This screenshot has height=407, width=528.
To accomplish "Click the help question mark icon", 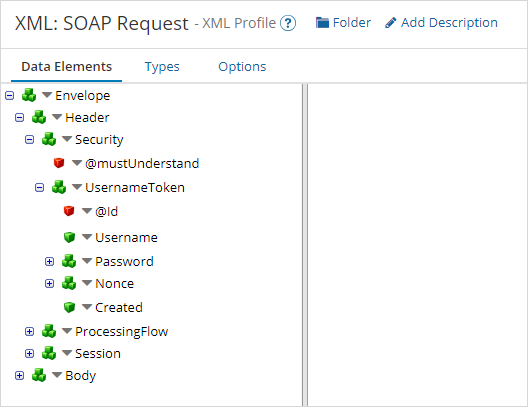I will 288,23.
